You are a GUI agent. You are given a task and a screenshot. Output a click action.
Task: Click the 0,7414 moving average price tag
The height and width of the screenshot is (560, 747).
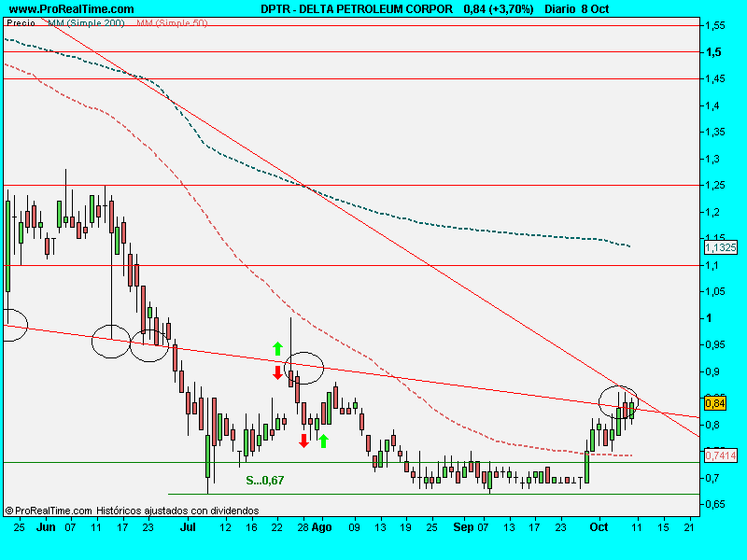coord(720,455)
